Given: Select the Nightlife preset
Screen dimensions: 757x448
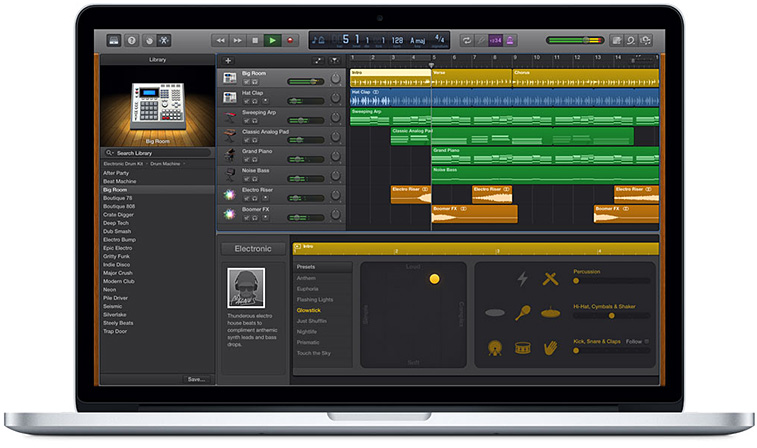Looking at the screenshot, I should [307, 332].
